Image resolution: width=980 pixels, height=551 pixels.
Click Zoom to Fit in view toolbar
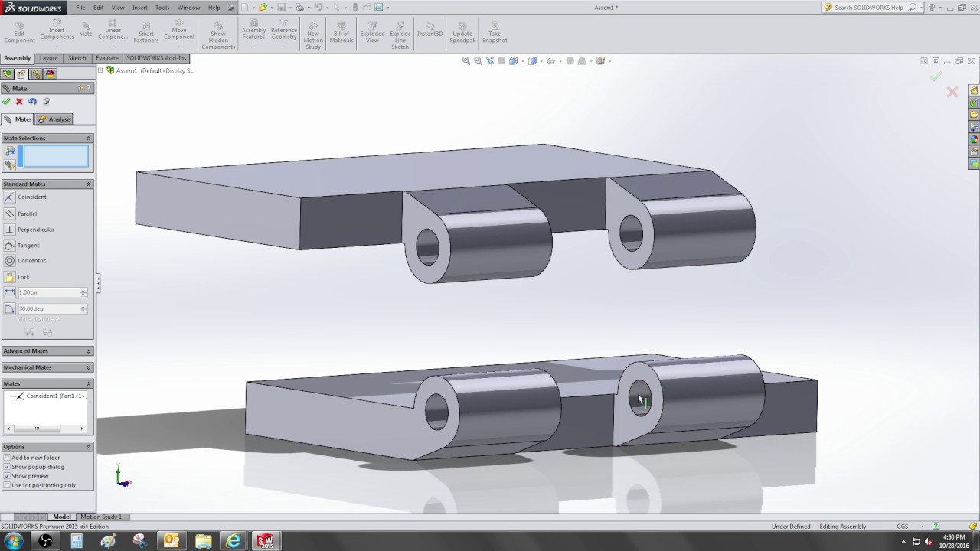(465, 61)
